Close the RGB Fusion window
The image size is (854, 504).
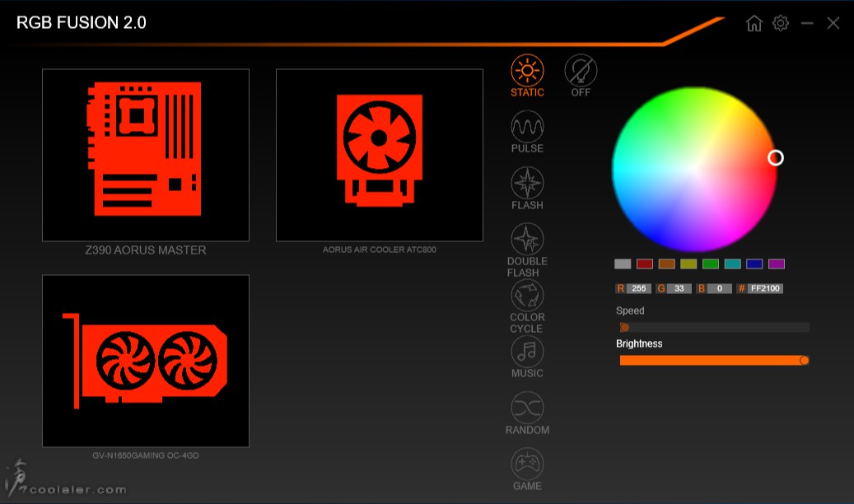[x=833, y=23]
